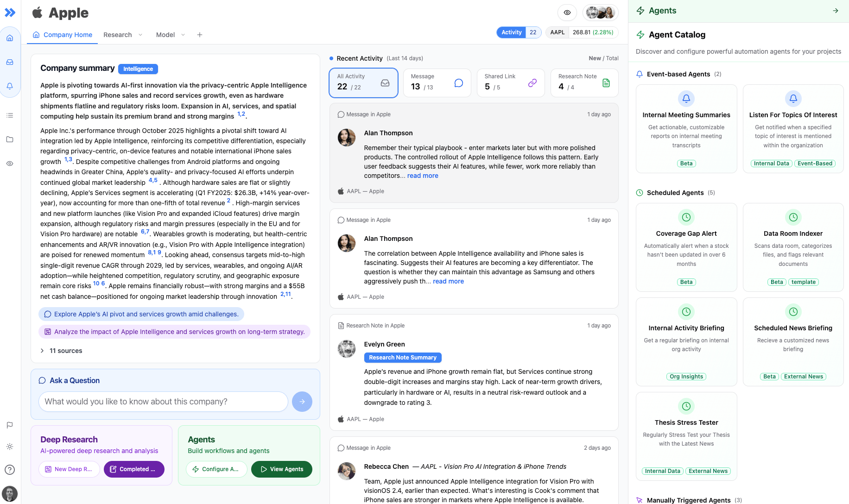Toggle the eye watch button in header

click(x=567, y=13)
